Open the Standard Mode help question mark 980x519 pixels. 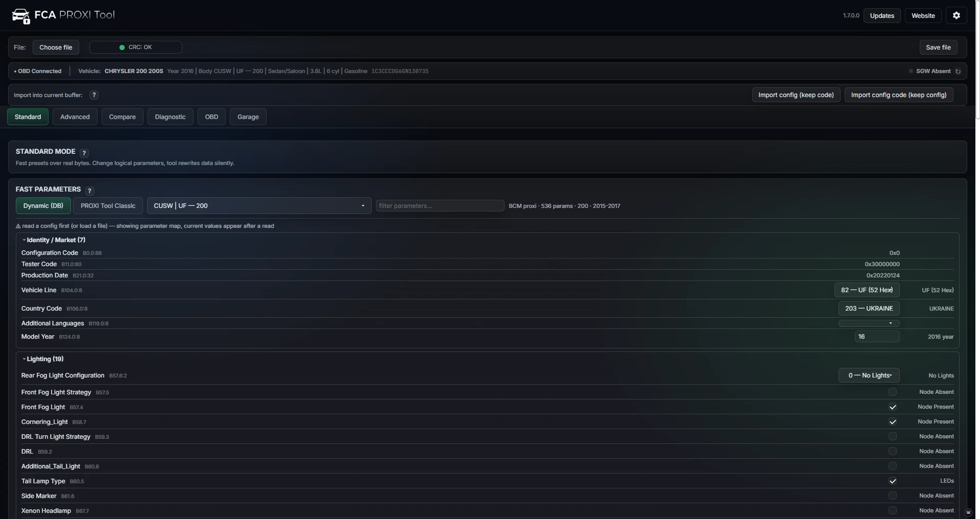tap(84, 153)
